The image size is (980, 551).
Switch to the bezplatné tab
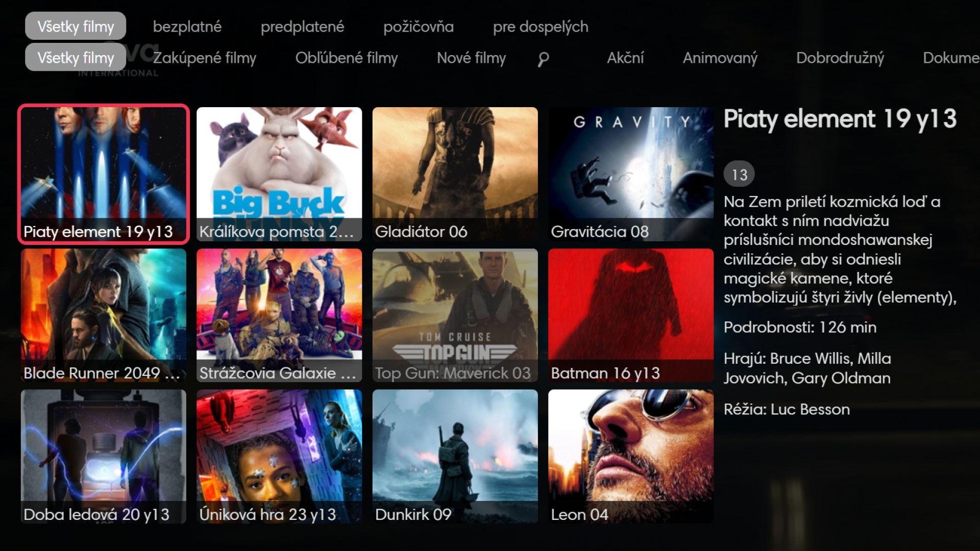click(x=187, y=27)
